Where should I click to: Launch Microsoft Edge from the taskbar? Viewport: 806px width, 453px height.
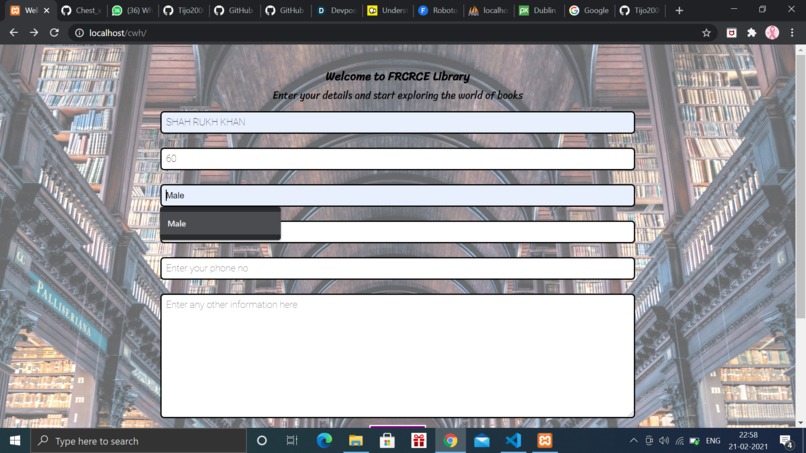pos(324,441)
